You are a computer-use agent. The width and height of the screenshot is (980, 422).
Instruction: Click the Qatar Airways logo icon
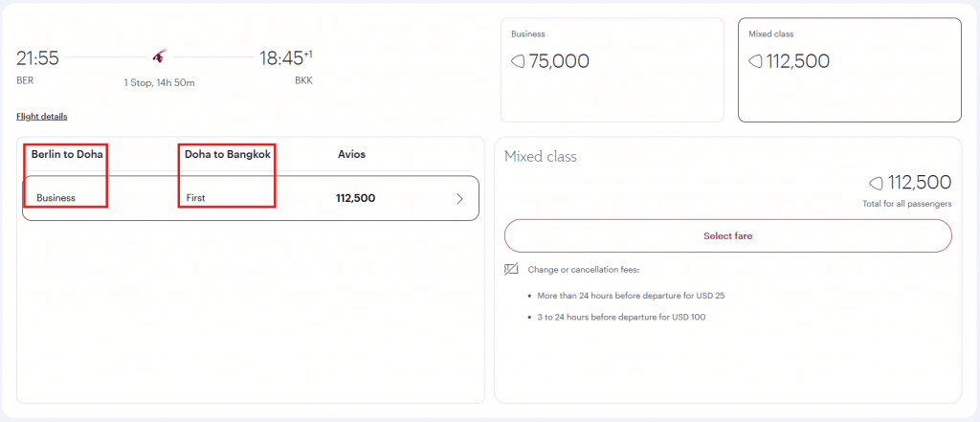(x=159, y=57)
